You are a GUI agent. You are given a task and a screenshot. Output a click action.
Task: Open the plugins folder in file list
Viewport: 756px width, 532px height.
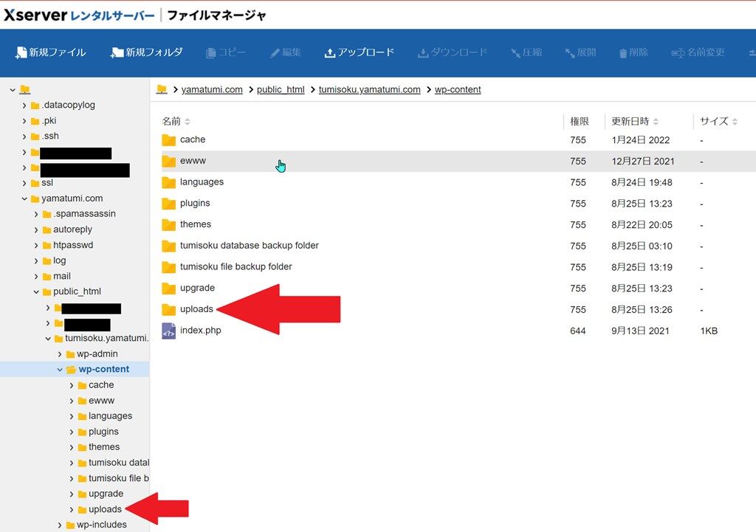tap(195, 204)
